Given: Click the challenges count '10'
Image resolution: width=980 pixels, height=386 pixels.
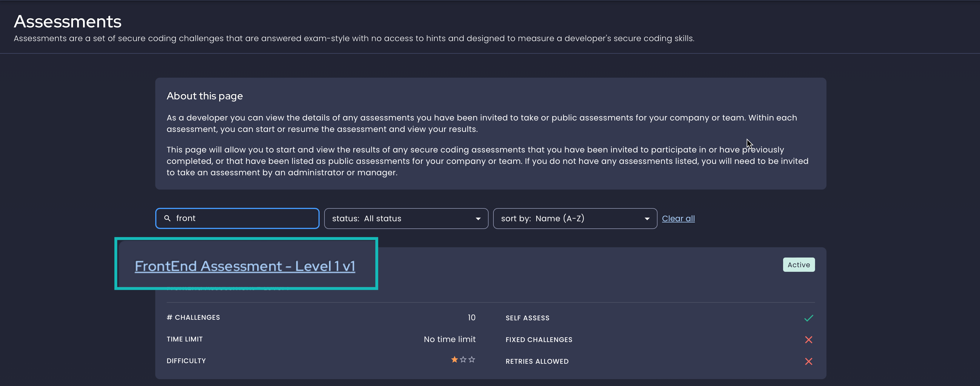Looking at the screenshot, I should [x=472, y=317].
